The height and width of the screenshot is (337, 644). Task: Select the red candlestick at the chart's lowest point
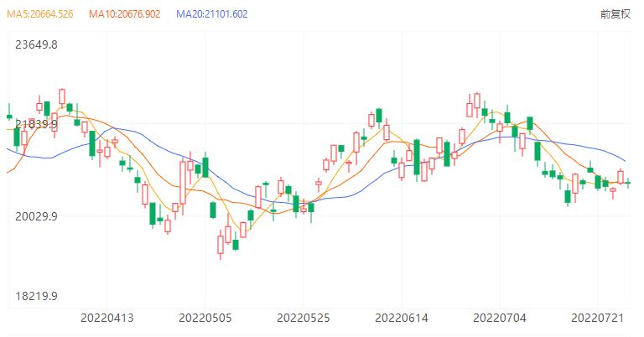pos(221,244)
